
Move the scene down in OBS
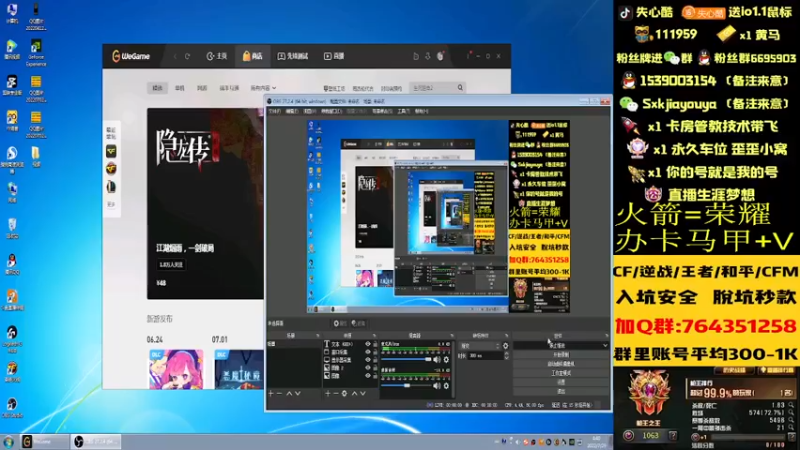click(297, 393)
